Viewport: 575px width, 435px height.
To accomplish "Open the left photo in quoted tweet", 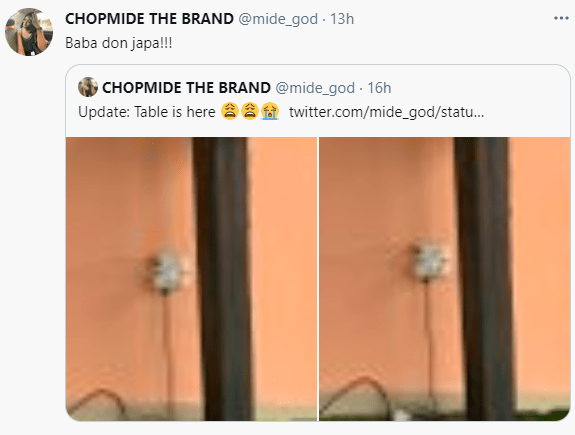I will coord(191,279).
